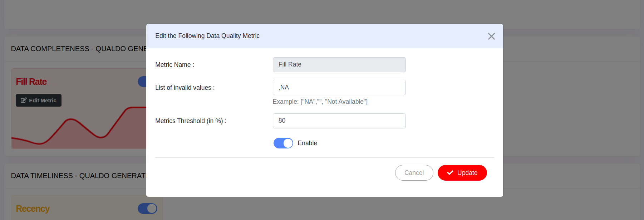Click the Data Completeness section header
644x220 pixels.
(x=79, y=49)
